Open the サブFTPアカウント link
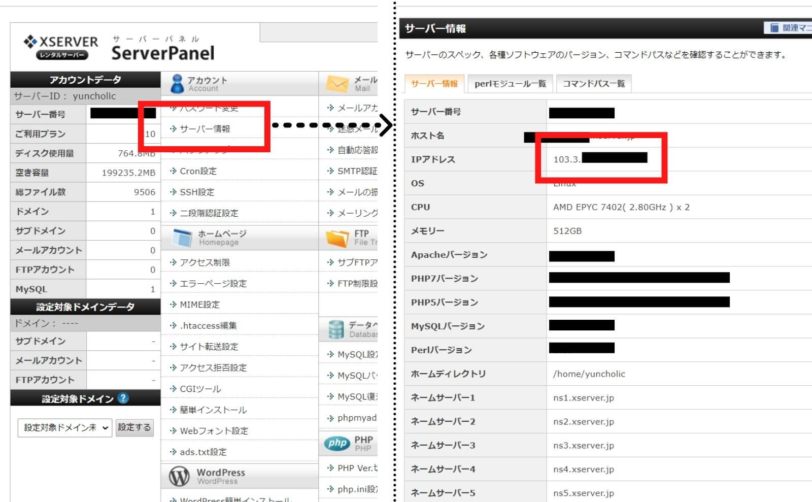 (x=357, y=262)
